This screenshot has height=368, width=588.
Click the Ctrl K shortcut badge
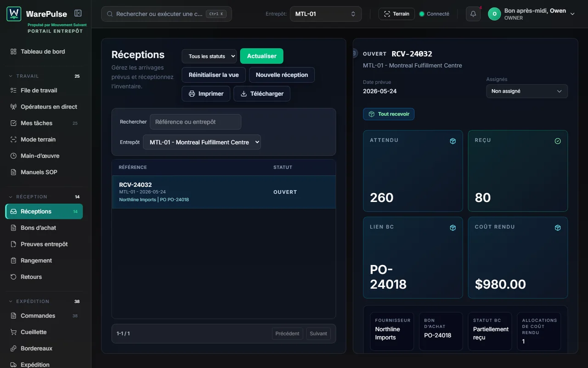[x=216, y=14]
